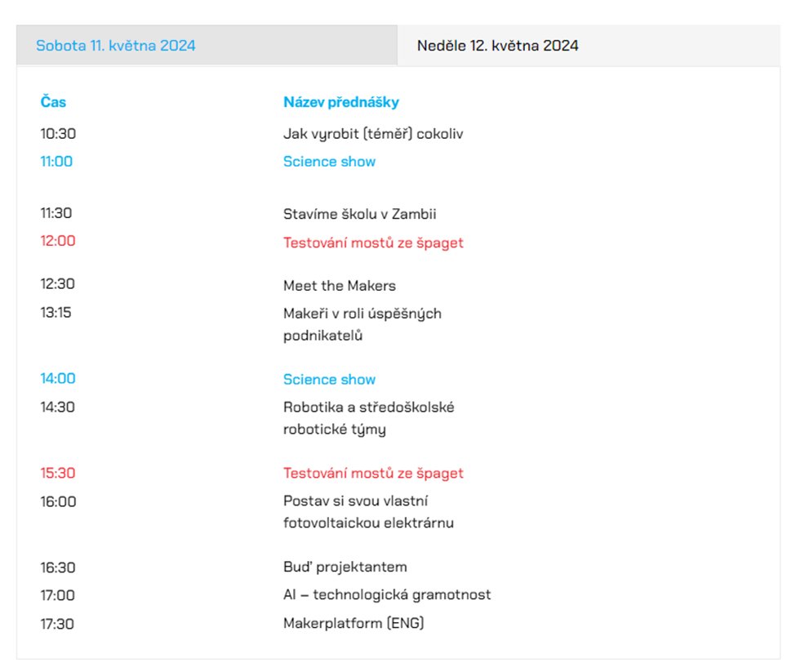The image size is (796, 672).
Task: Click the 10:30 time slot
Action: 58,133
